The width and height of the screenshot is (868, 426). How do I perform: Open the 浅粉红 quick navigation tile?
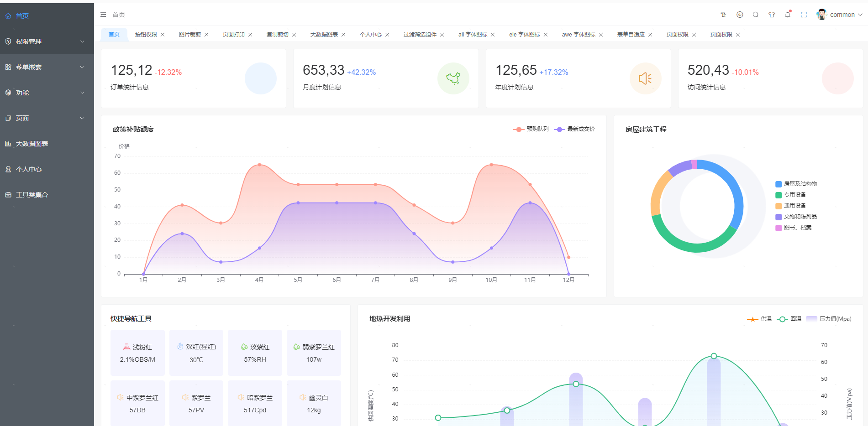137,353
